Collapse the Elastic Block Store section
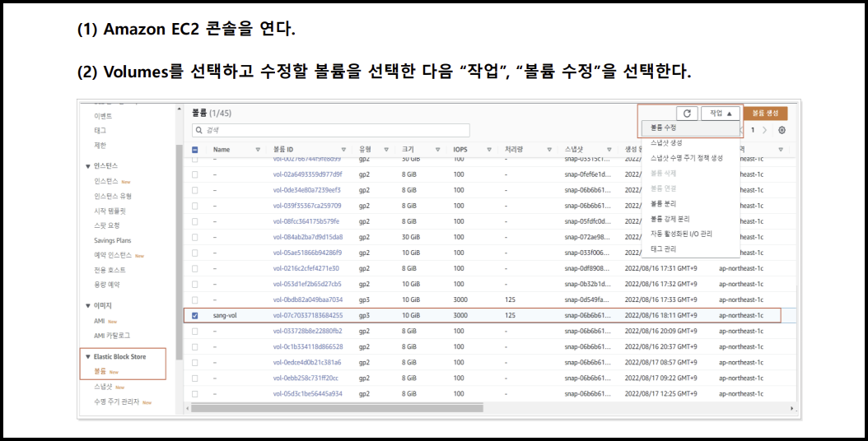The image size is (868, 441). coord(88,357)
